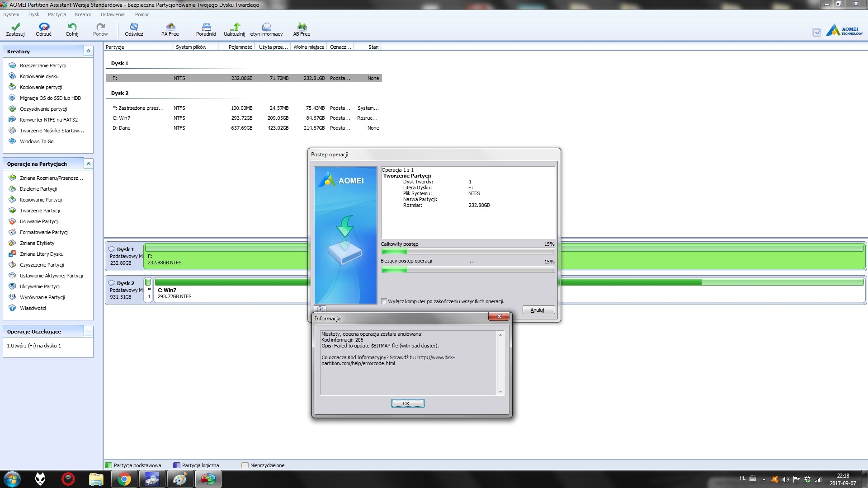Screen dimensions: 868x488
Task: Open the PA Free toolbar item
Action: [x=170, y=29]
